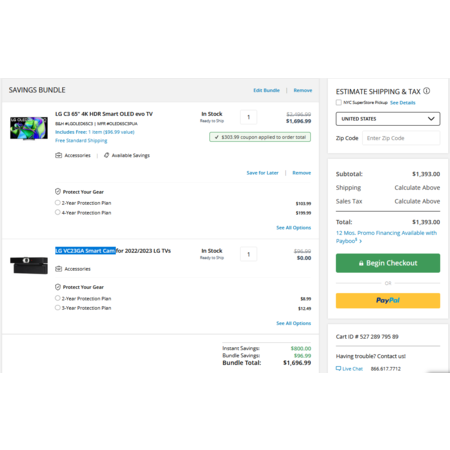This screenshot has height=450, width=450.
Task: Click the LG C3 TV product thumbnail
Action: pyautogui.click(x=29, y=128)
